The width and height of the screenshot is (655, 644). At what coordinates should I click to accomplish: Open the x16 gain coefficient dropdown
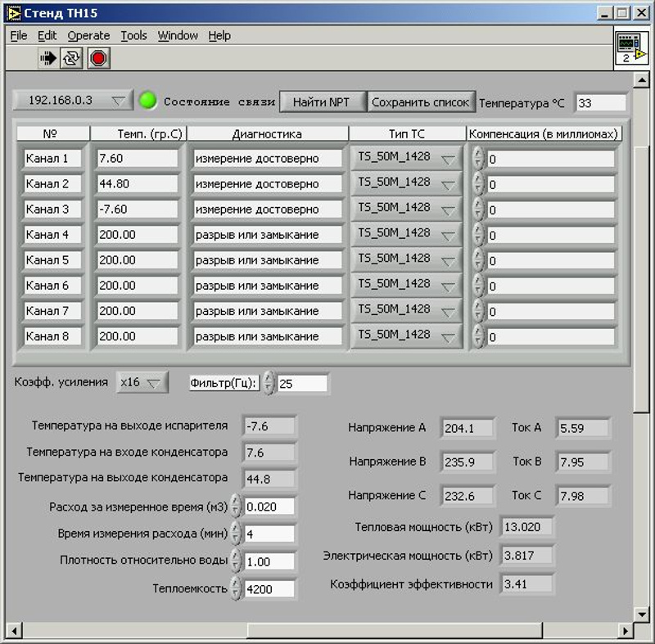[x=142, y=382]
